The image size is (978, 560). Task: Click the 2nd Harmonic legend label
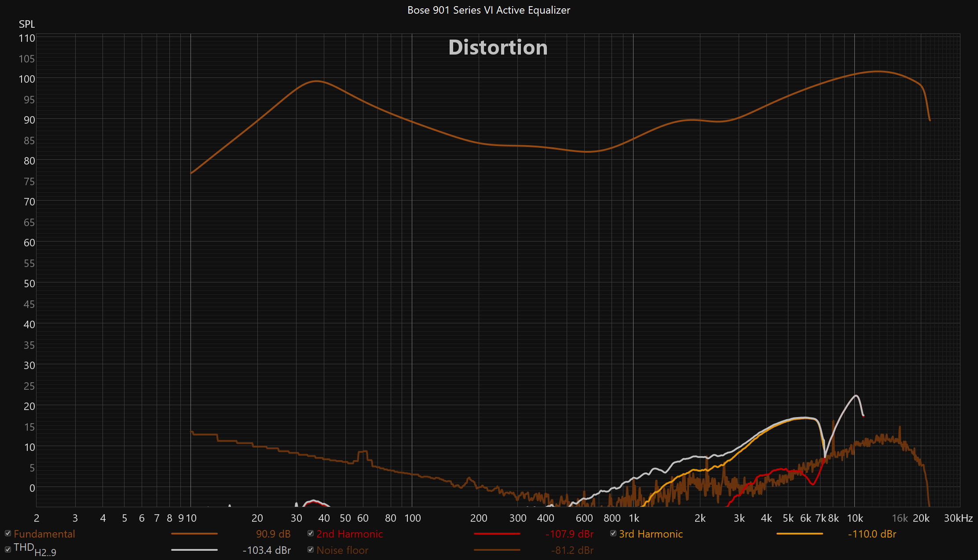click(350, 534)
